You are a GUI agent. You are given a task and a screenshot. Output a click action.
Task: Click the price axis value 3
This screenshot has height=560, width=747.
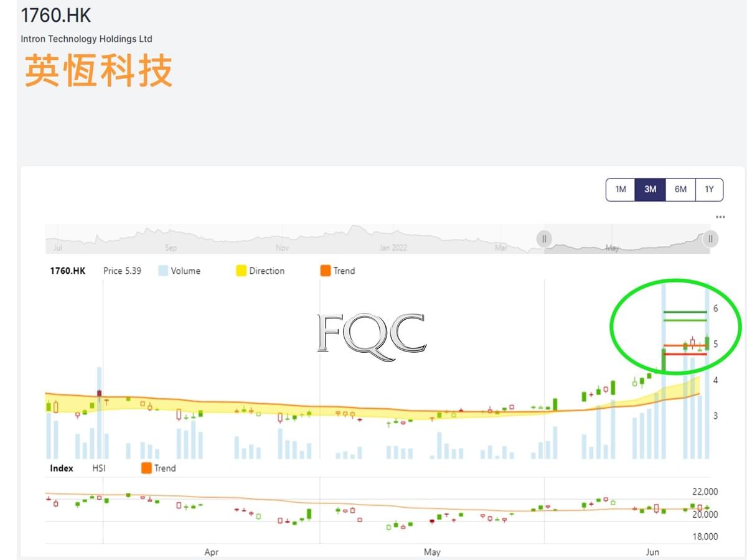click(716, 416)
